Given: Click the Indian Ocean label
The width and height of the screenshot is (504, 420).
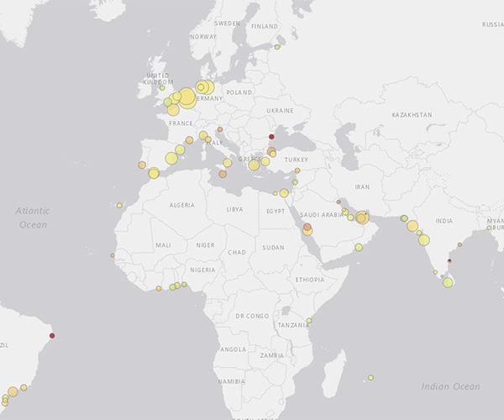Looking at the screenshot, I should pos(451,386).
